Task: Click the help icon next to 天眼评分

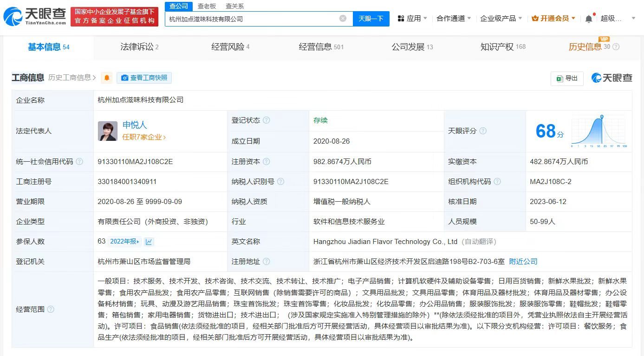Action: tap(483, 131)
